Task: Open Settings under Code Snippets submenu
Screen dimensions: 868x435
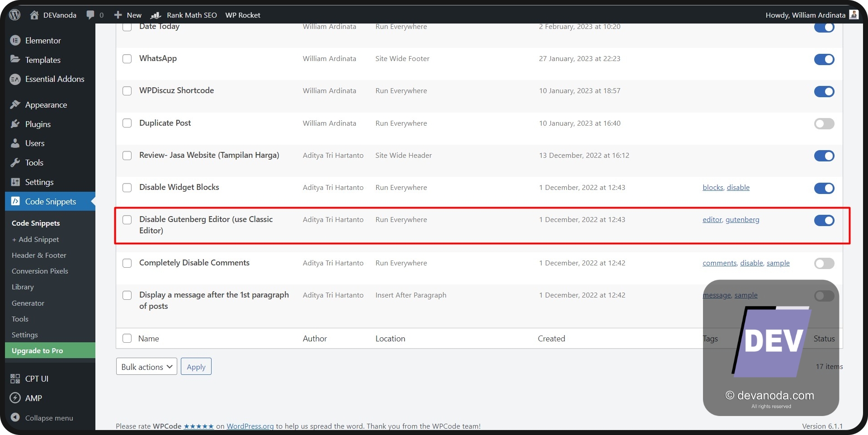Action: pos(25,335)
